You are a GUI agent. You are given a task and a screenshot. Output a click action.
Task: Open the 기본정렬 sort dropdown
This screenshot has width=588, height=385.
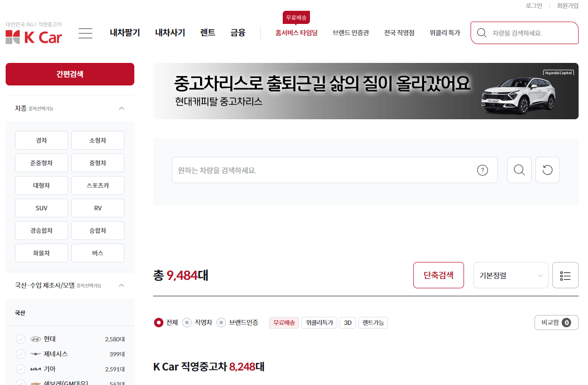point(511,275)
